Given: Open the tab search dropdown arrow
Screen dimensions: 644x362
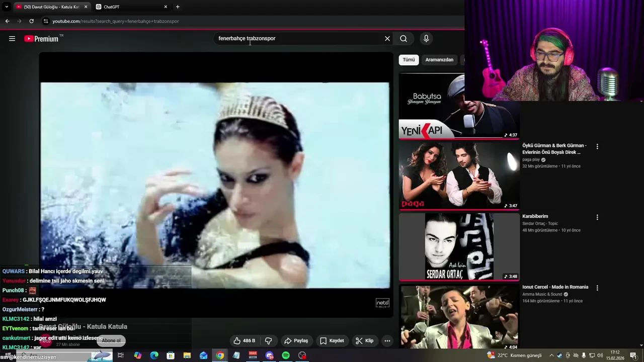Looking at the screenshot, I should (x=7, y=7).
